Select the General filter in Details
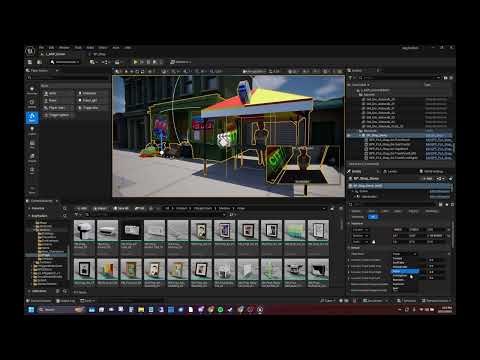The height and width of the screenshot is (360, 480). [356, 211]
